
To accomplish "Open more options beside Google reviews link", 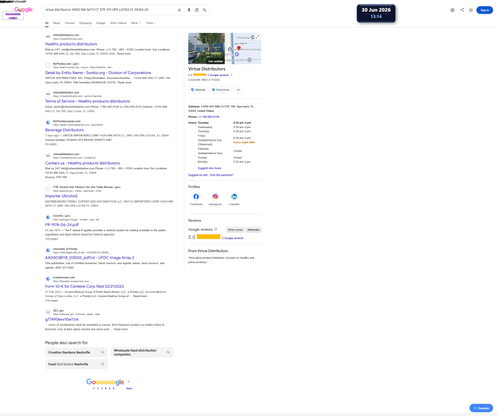I will (232, 75).
